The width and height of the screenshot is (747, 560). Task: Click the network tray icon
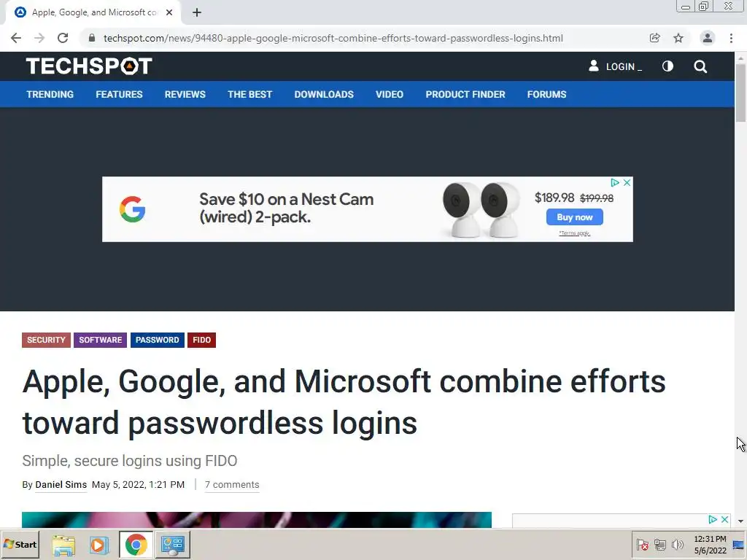pyautogui.click(x=659, y=544)
